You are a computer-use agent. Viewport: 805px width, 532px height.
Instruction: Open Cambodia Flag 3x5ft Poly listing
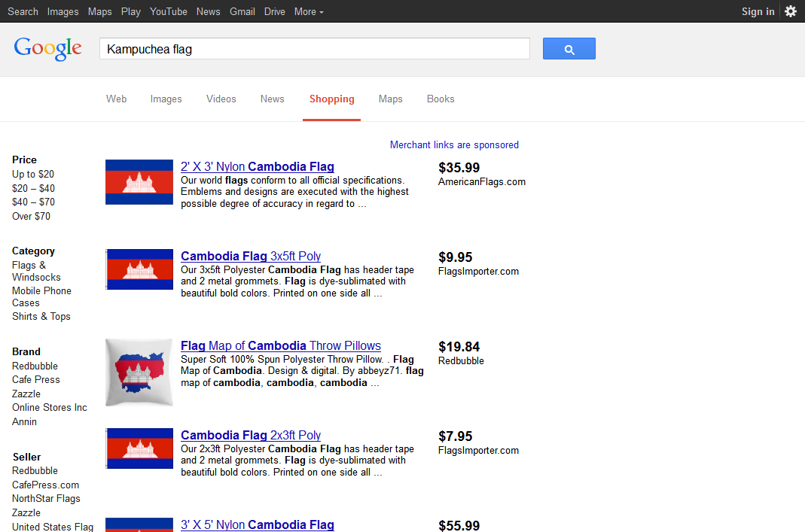251,256
